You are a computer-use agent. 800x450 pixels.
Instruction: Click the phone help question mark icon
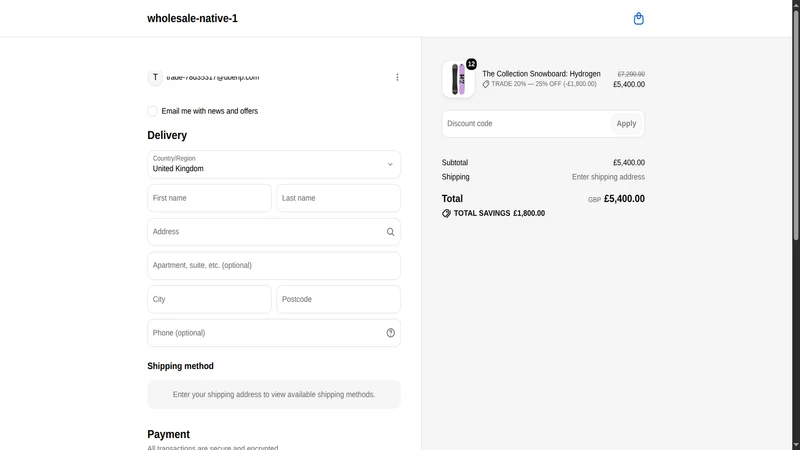pos(390,333)
